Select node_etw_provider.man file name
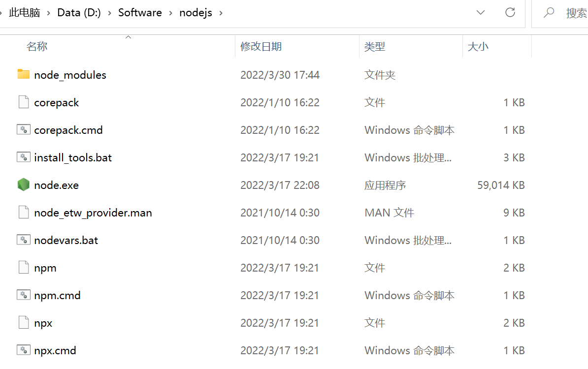The image size is (588, 369). [x=93, y=213]
